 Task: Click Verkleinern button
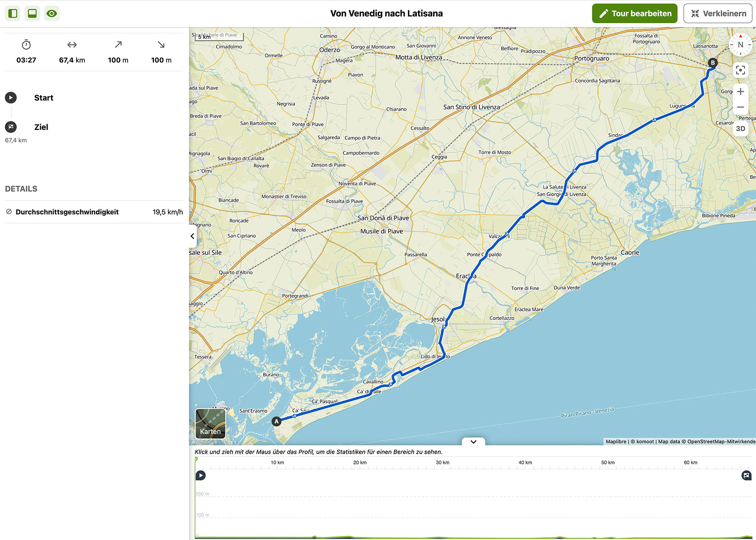[718, 13]
